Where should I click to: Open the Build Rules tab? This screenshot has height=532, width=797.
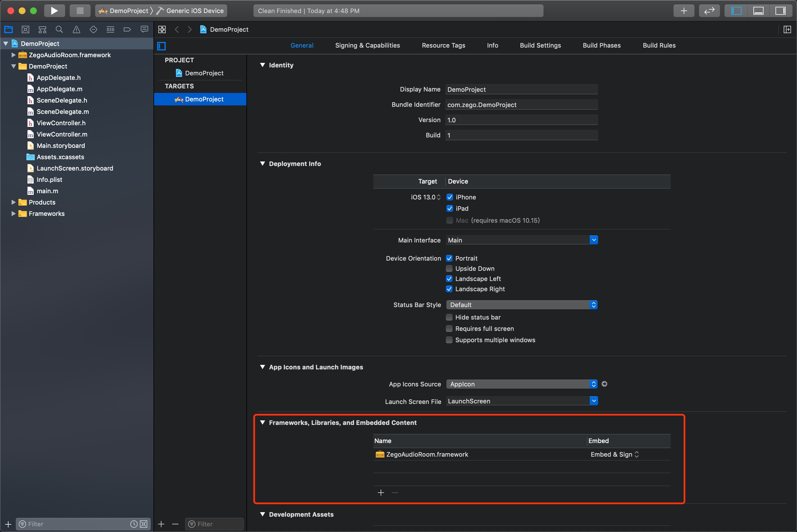pos(659,45)
